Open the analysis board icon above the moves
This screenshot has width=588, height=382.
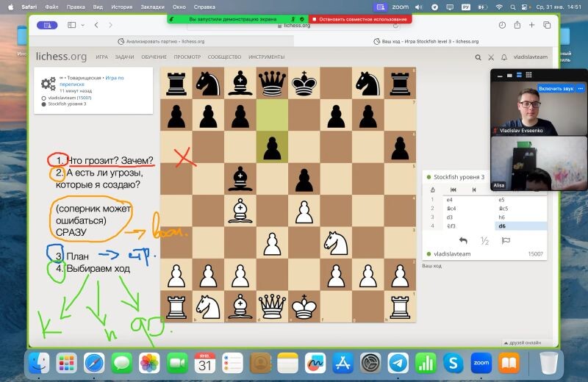tap(433, 189)
